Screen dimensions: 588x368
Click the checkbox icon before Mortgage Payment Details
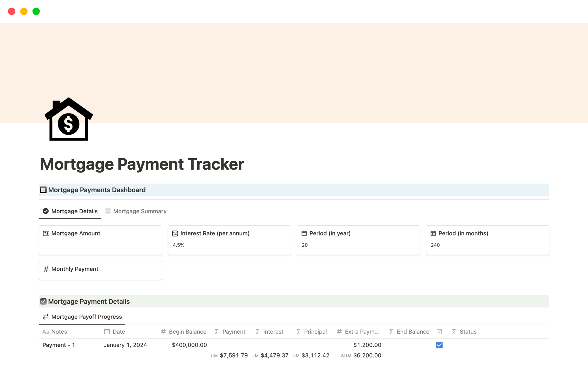click(x=43, y=301)
